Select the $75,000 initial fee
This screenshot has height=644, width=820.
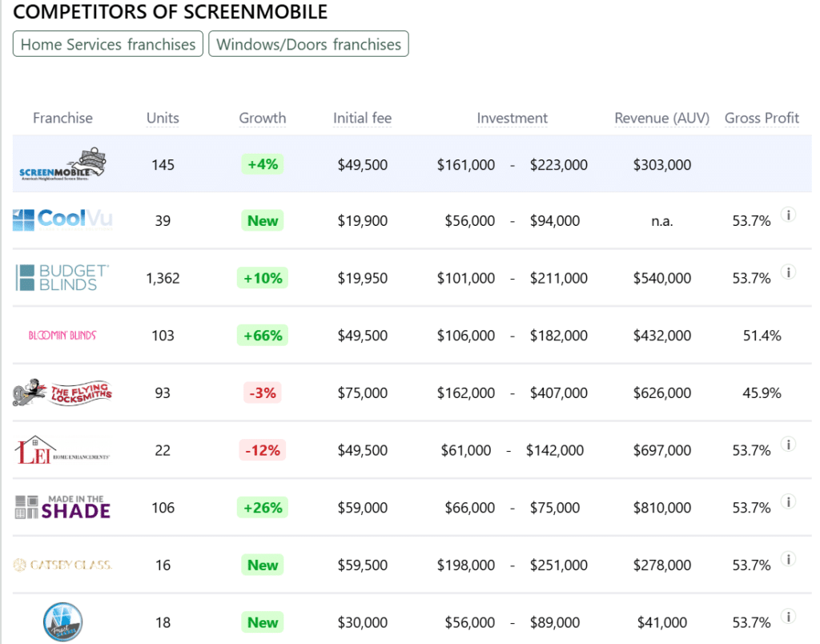(x=363, y=392)
